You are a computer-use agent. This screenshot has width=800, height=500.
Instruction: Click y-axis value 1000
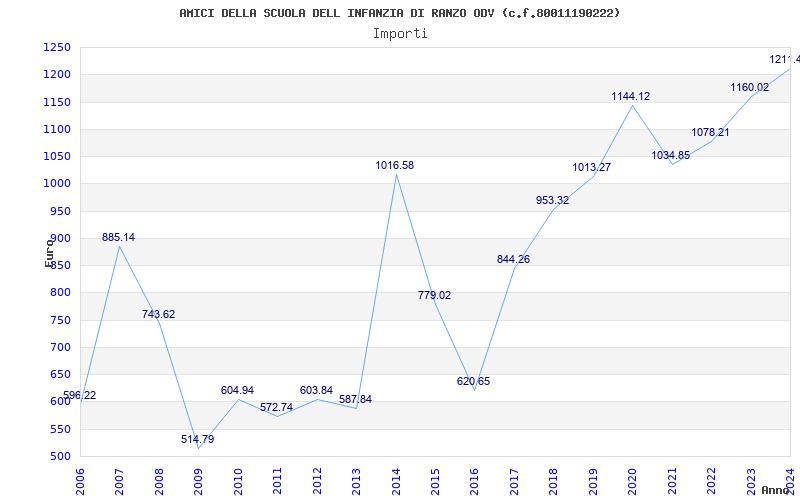[x=57, y=184]
